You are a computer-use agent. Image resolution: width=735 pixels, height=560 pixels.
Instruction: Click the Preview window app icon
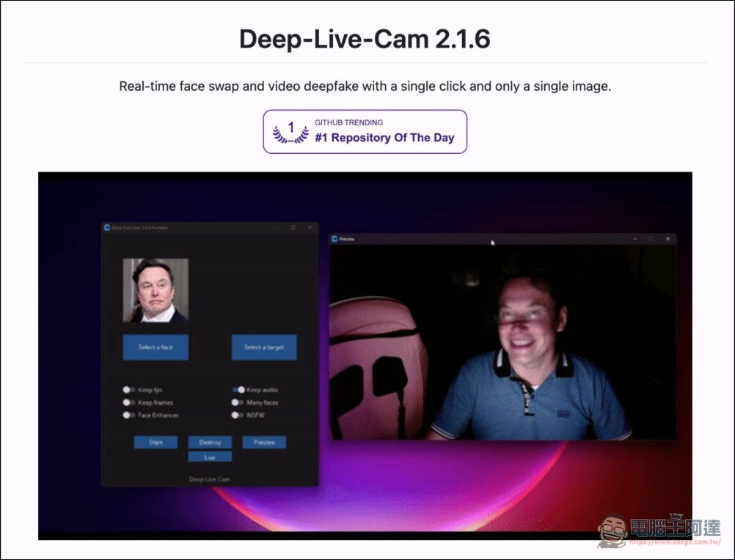(x=334, y=239)
